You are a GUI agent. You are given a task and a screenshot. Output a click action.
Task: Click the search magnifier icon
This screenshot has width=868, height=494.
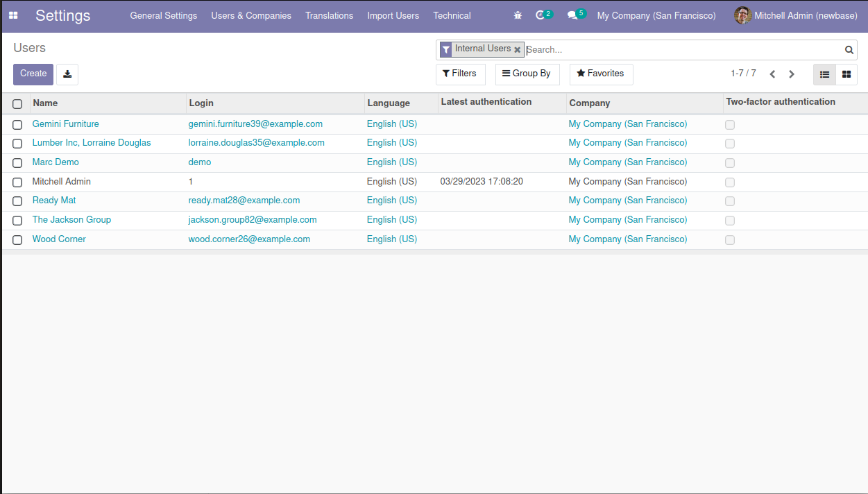849,50
